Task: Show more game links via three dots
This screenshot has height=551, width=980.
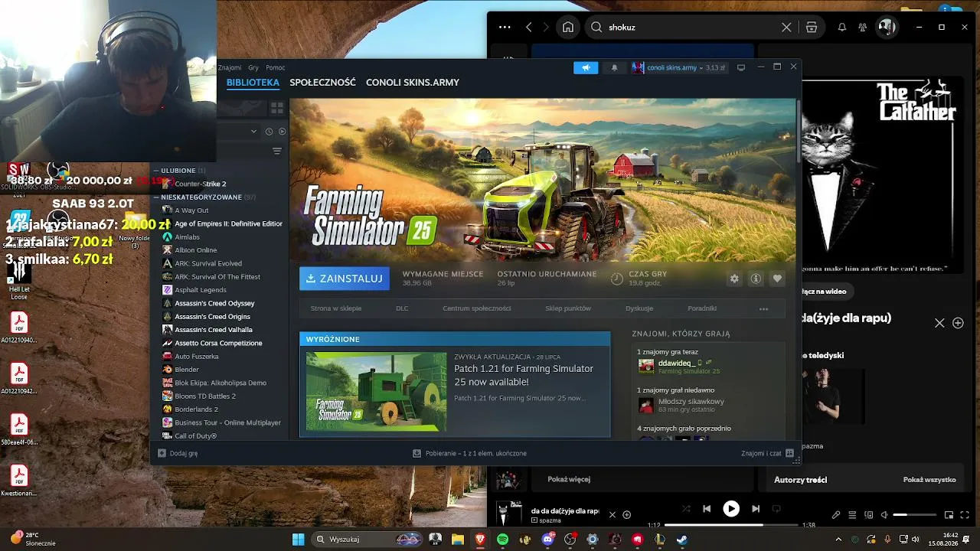Action: 763,308
